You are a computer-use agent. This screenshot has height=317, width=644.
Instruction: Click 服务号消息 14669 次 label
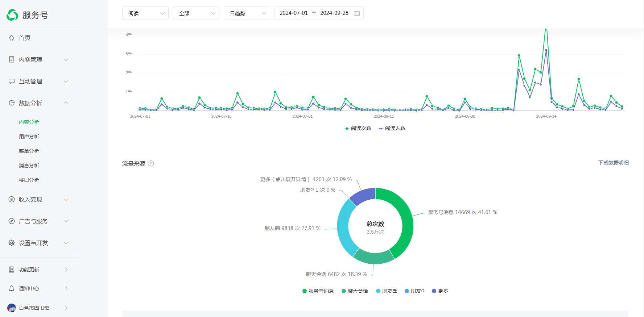tap(462, 212)
